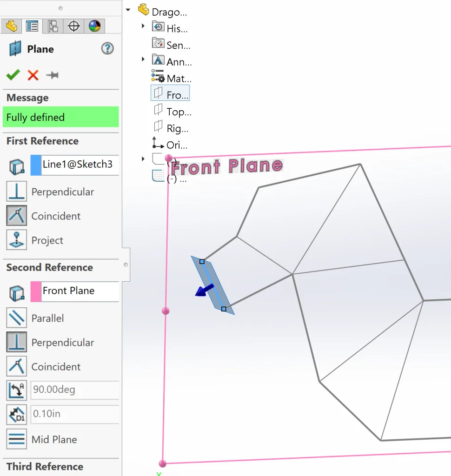Open the ConfigurationManager tab
451x476 pixels.
53,26
